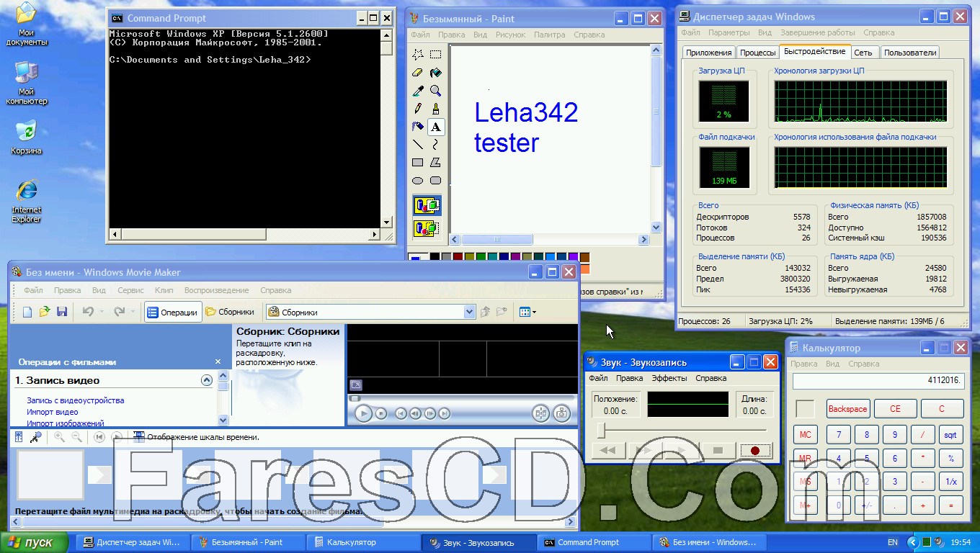The image size is (980, 553).
Task: Select opaque background option in Paint toolbox
Action: [x=427, y=206]
